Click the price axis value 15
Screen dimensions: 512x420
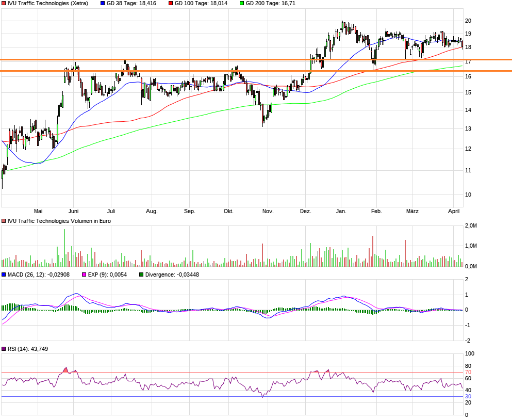click(x=468, y=92)
